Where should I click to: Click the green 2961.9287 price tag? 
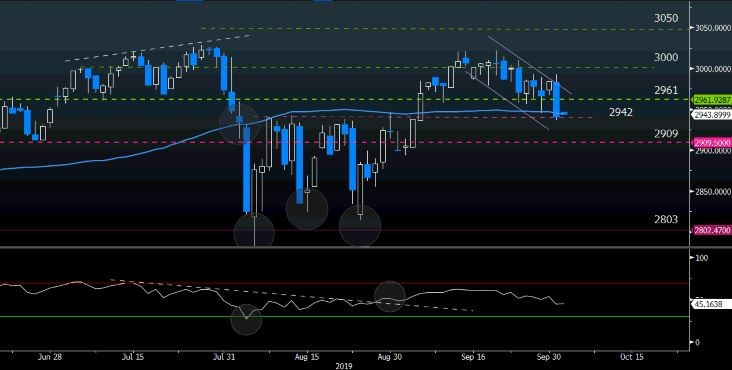(x=712, y=100)
